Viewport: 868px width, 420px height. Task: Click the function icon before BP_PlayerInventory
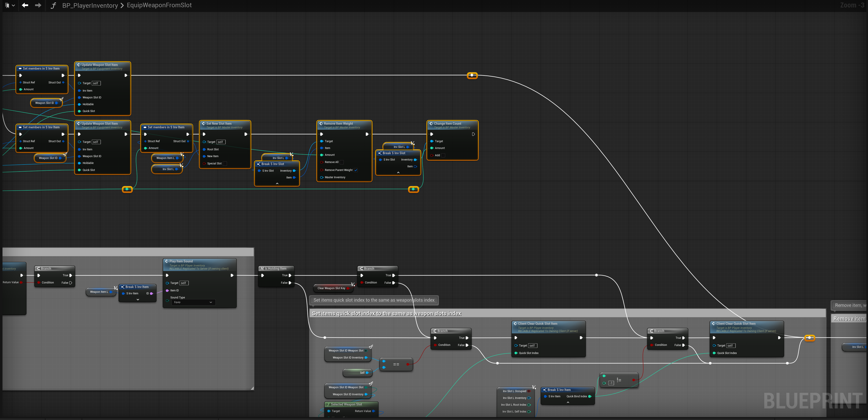coord(53,5)
